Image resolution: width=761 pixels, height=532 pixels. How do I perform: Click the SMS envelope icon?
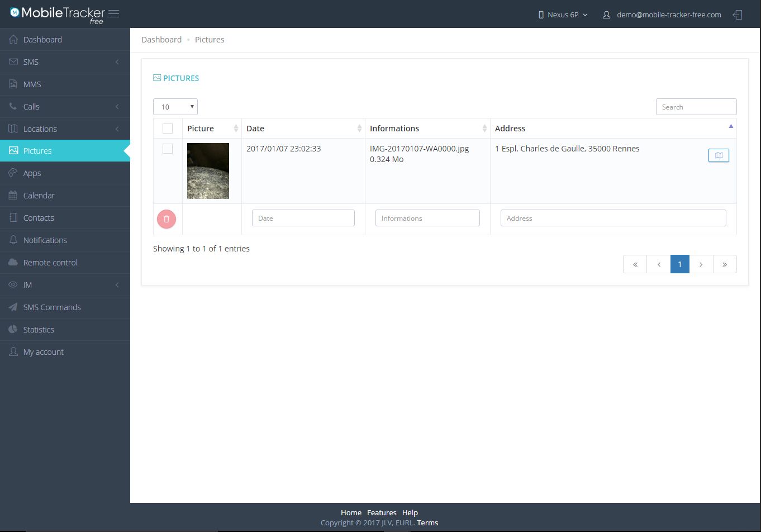pyautogui.click(x=13, y=62)
